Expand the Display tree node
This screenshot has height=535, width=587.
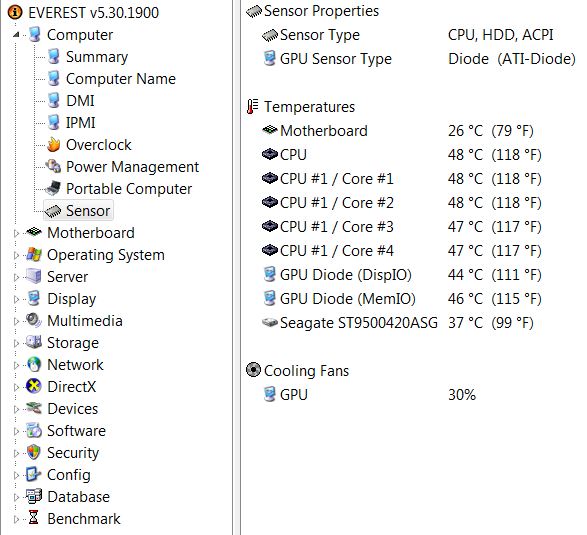click(x=16, y=299)
